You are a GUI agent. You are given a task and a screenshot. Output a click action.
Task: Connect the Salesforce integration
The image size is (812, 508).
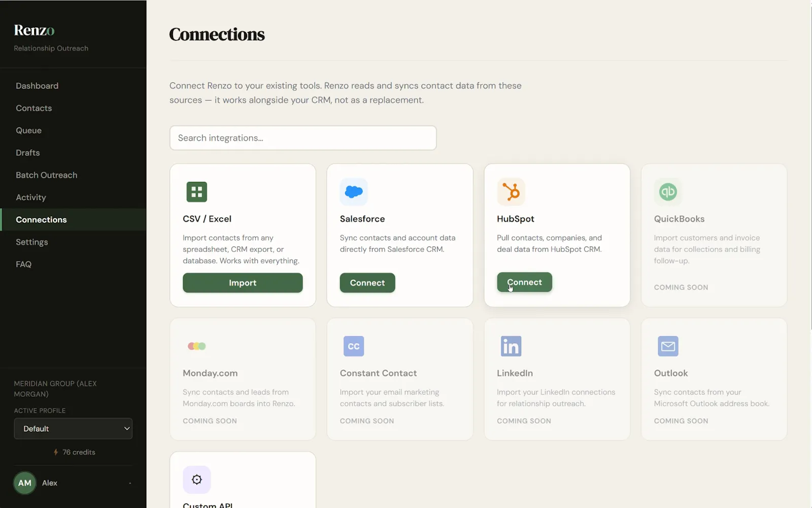tap(367, 283)
